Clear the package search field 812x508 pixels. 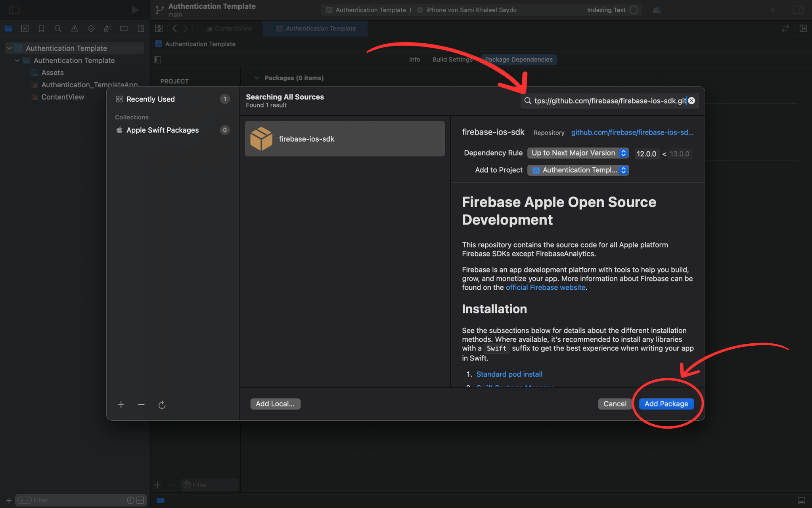click(691, 101)
